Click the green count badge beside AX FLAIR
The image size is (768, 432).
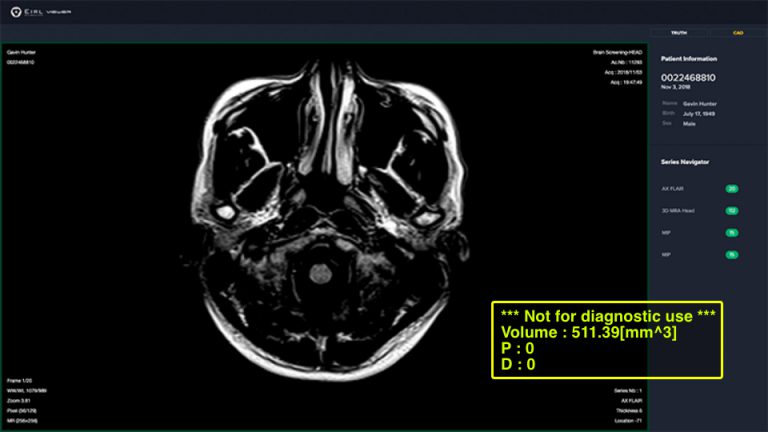point(732,189)
